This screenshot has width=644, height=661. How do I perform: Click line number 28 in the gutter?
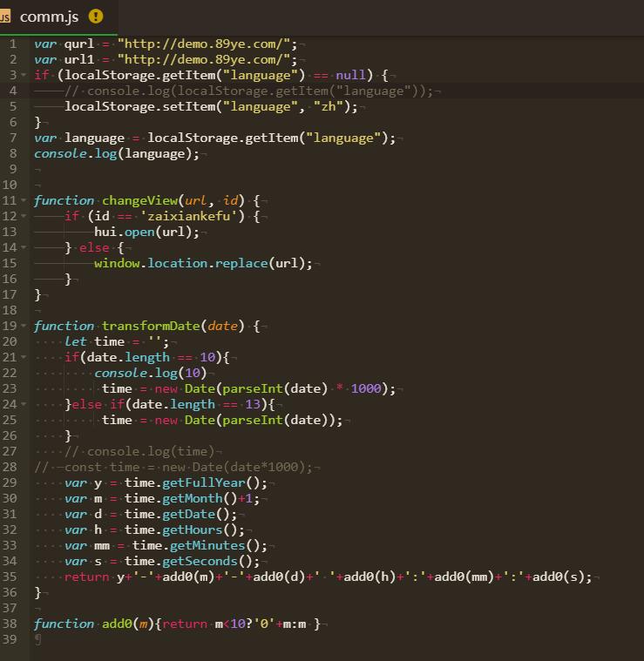click(10, 467)
